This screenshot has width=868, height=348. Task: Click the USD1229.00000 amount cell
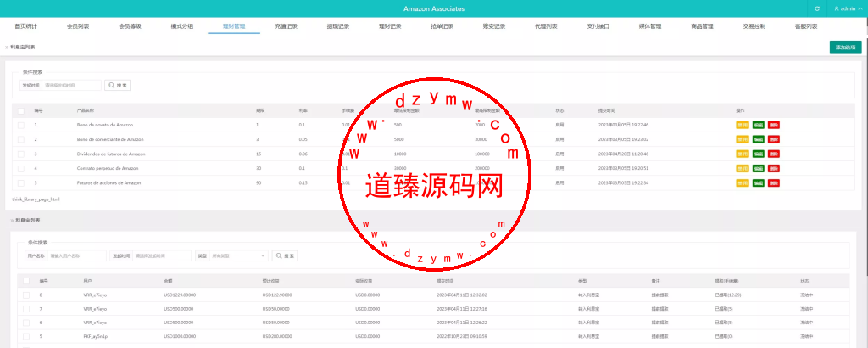point(180,295)
